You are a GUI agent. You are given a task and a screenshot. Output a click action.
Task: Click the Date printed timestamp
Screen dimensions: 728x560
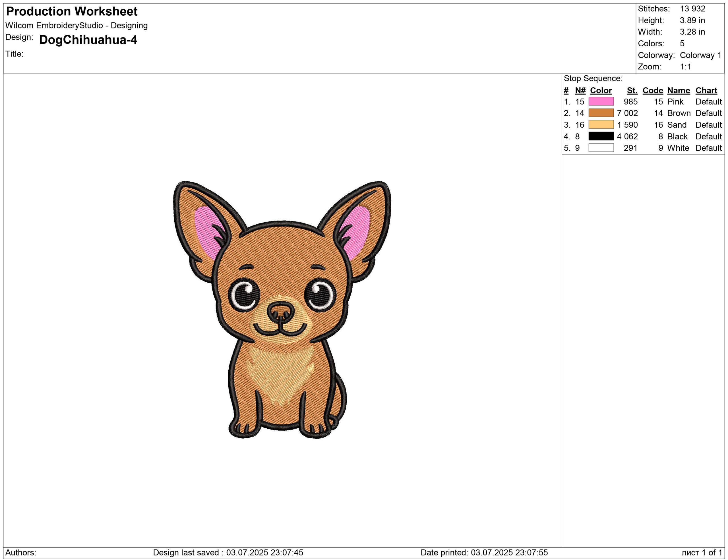click(x=484, y=552)
